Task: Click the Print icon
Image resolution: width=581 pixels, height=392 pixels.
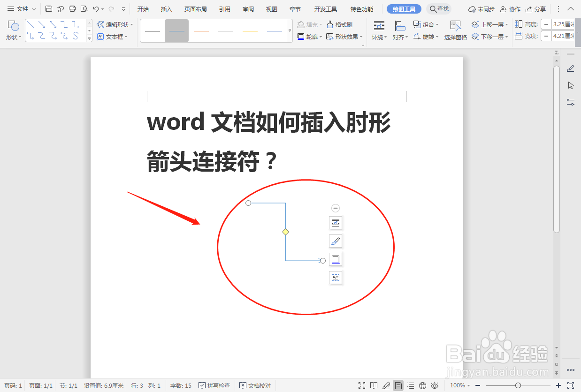Action: coord(72,9)
